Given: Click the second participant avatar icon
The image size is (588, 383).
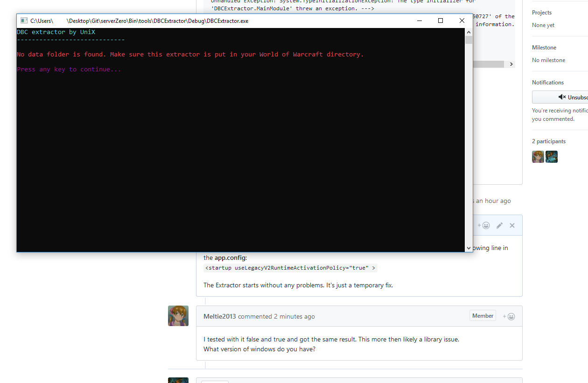Looking at the screenshot, I should [552, 157].
